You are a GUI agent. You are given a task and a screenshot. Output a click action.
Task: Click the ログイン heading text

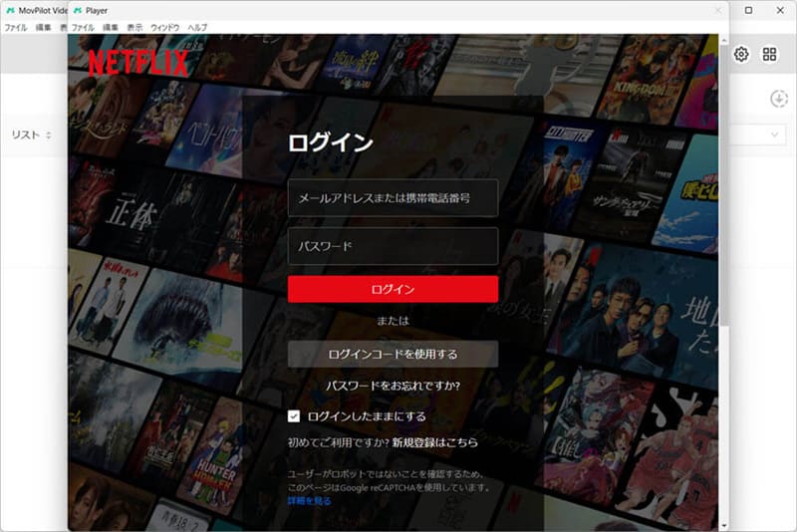pyautogui.click(x=331, y=142)
